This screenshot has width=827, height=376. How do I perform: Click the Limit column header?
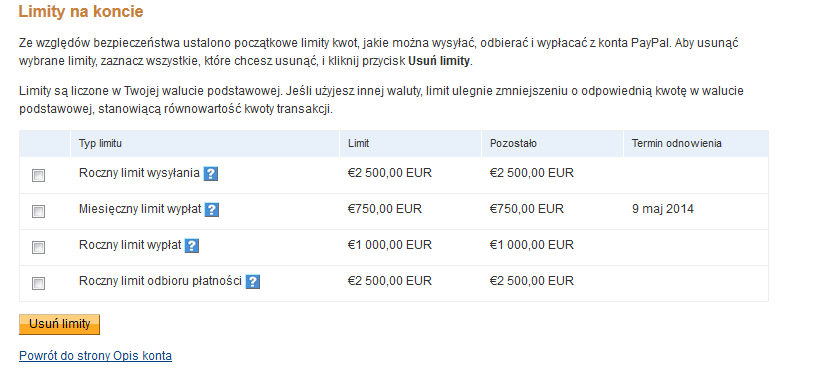tap(359, 143)
